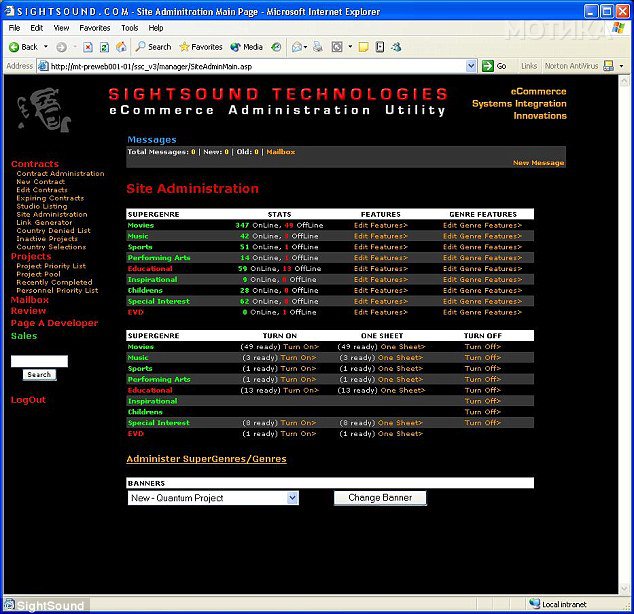Open the Edit menu
Image resolution: width=634 pixels, height=614 pixels.
click(36, 28)
